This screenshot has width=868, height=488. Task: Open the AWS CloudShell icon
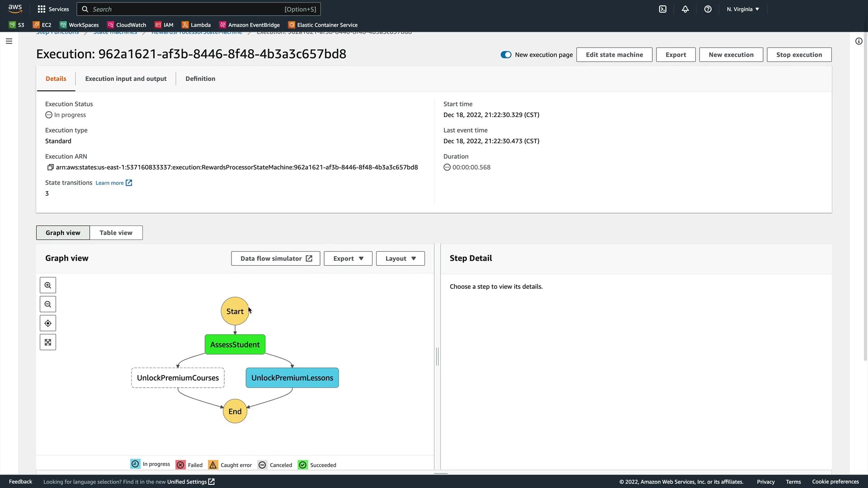pyautogui.click(x=663, y=9)
